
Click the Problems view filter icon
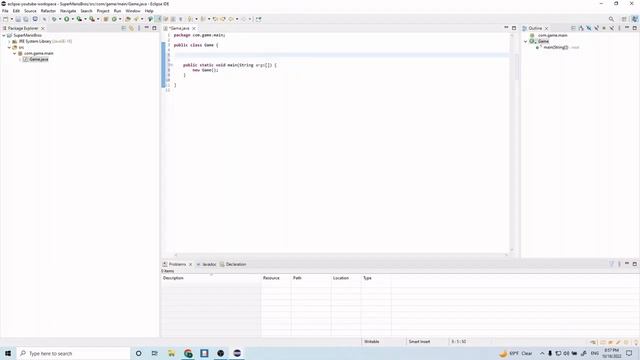click(611, 264)
